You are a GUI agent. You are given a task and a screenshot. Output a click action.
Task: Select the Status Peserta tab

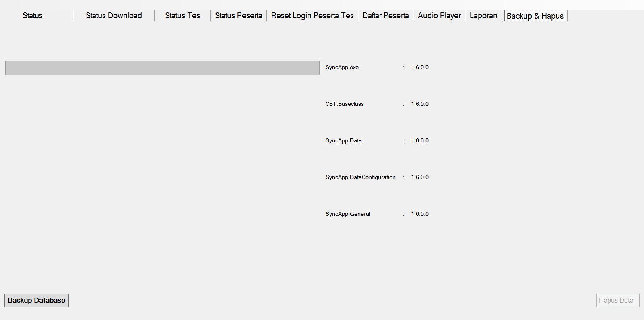tap(238, 16)
